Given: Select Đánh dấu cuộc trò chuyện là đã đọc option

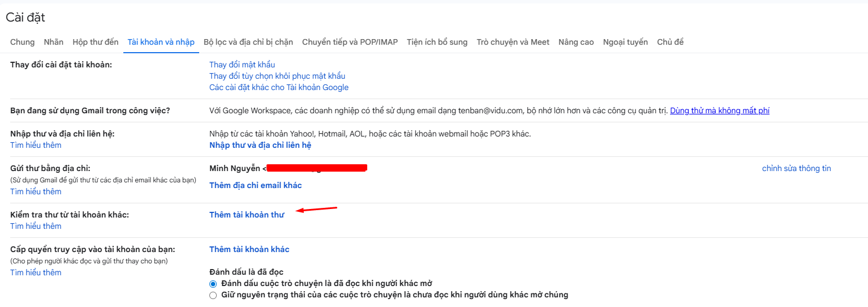Looking at the screenshot, I should (x=213, y=283).
